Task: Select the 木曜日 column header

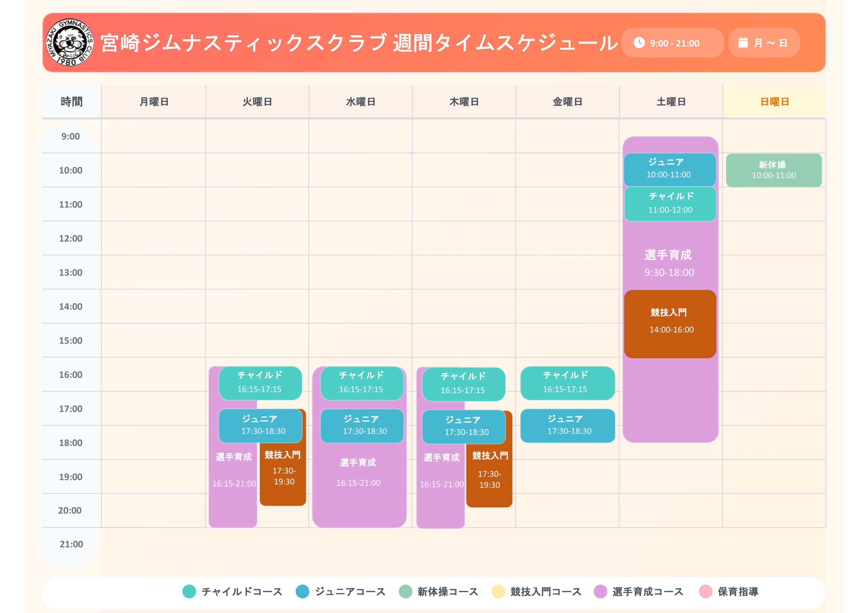Action: [x=464, y=102]
